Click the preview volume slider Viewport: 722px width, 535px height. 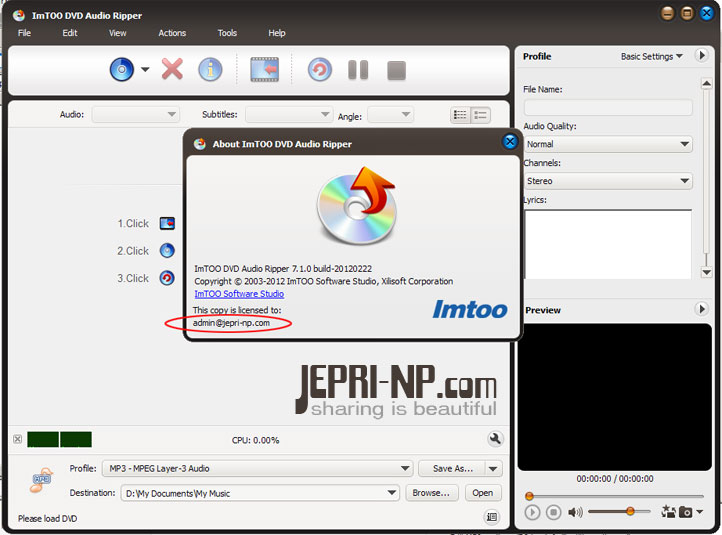click(x=618, y=511)
